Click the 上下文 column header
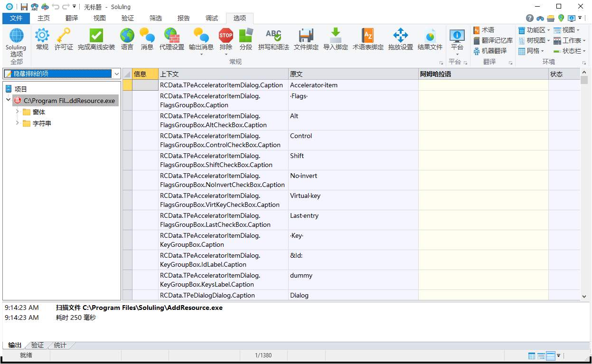 tap(223, 74)
